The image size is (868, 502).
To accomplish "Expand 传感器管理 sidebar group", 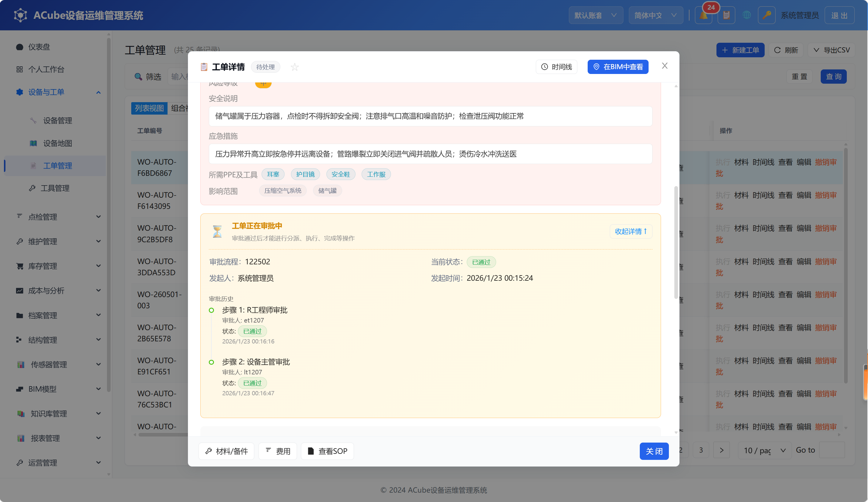I will coord(55,365).
